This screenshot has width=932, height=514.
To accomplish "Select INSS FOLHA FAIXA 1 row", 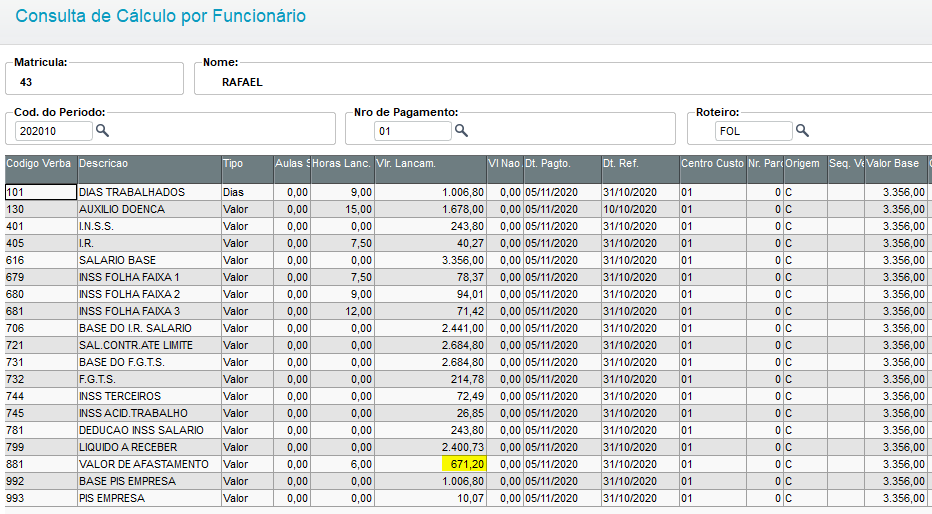I will (x=465, y=277).
